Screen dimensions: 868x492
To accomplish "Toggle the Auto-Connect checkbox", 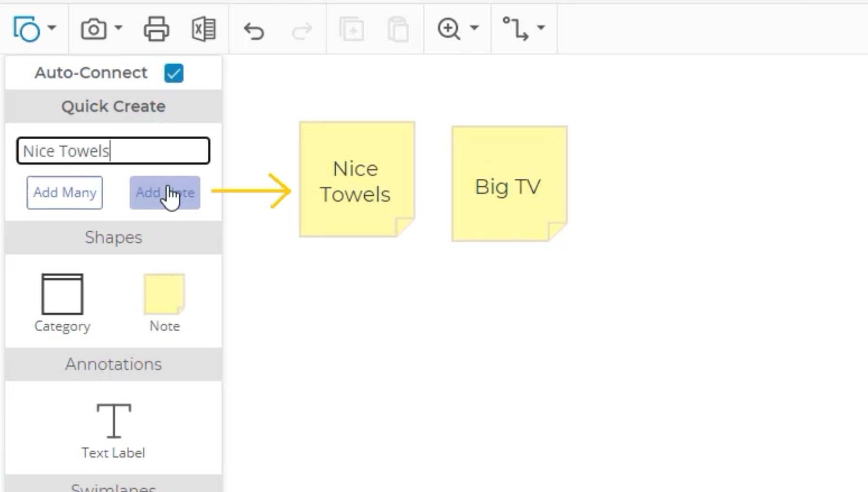I will (173, 73).
